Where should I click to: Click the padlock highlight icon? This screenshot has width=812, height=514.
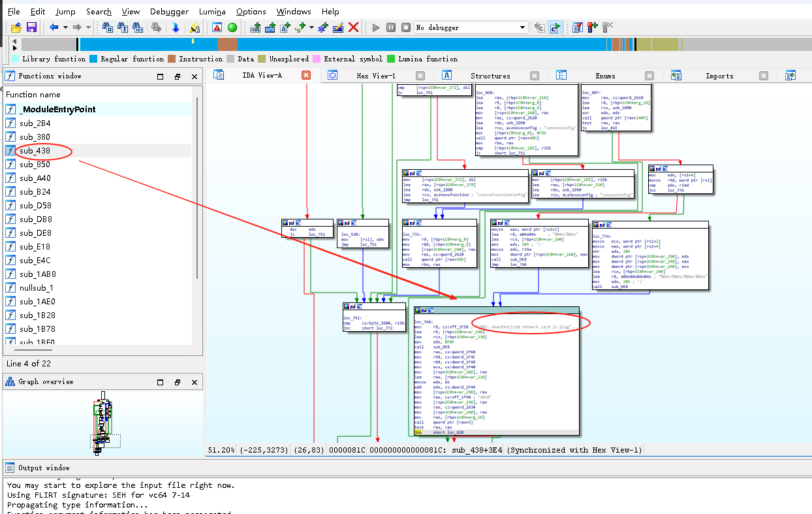tap(194, 27)
